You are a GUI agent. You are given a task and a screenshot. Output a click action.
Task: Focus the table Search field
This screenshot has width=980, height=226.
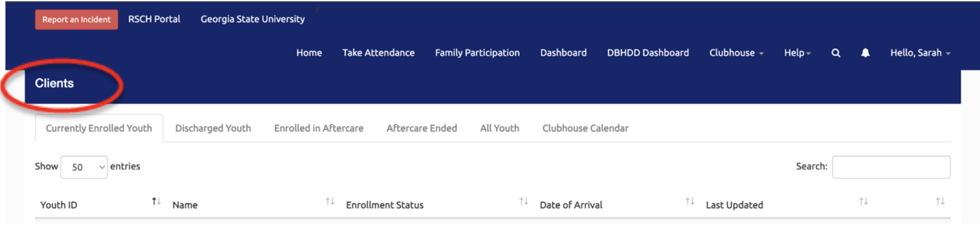tap(891, 167)
